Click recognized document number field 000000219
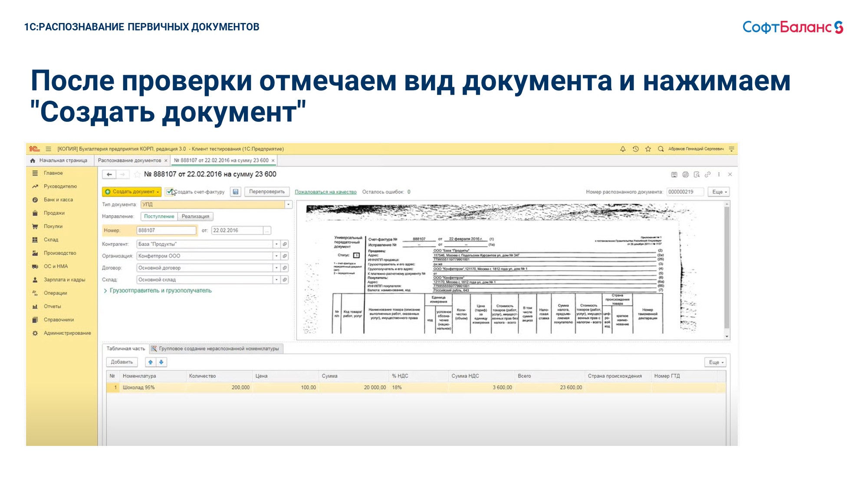Viewport: 868px width, 488px height. click(x=685, y=192)
